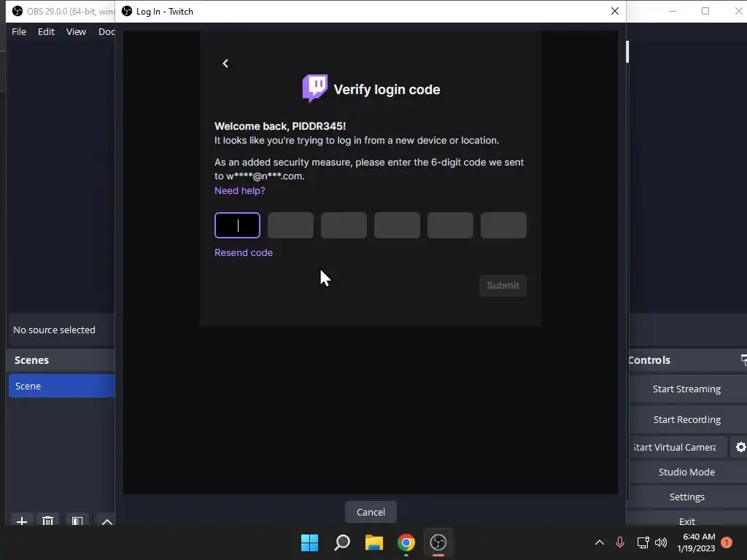Click the Scenes panel header
This screenshot has width=747, height=560.
click(61, 360)
